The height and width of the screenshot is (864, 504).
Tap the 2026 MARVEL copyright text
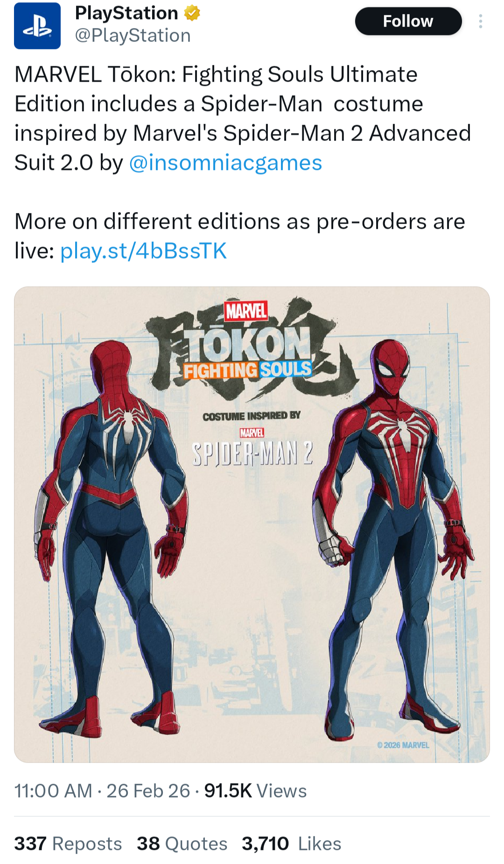(x=403, y=745)
